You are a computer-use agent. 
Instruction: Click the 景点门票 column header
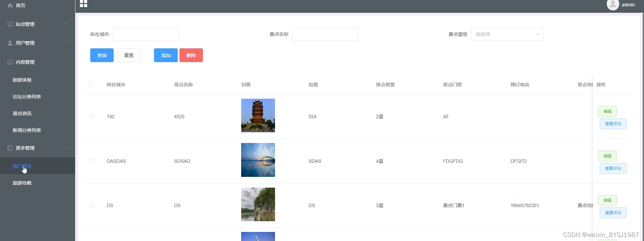[452, 85]
